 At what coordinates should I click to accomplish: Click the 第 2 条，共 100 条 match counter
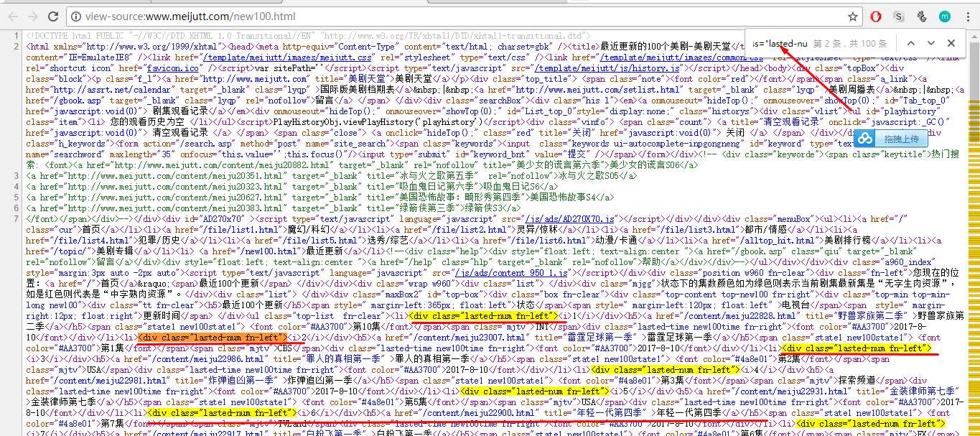tap(851, 44)
